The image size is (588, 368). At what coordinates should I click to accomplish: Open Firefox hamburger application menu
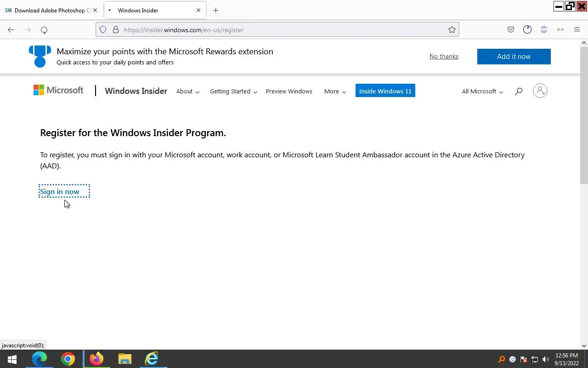point(577,29)
